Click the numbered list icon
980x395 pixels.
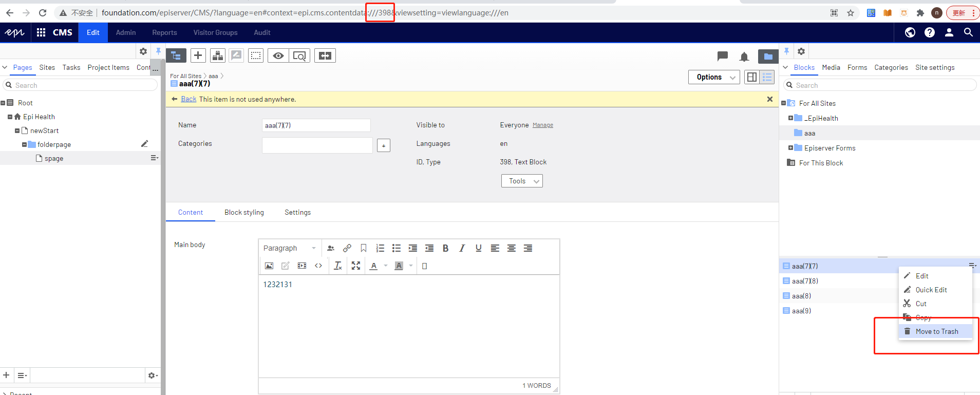(x=380, y=248)
